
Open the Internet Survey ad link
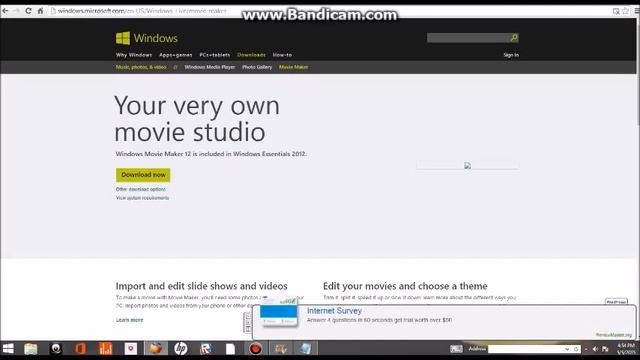[x=334, y=311]
